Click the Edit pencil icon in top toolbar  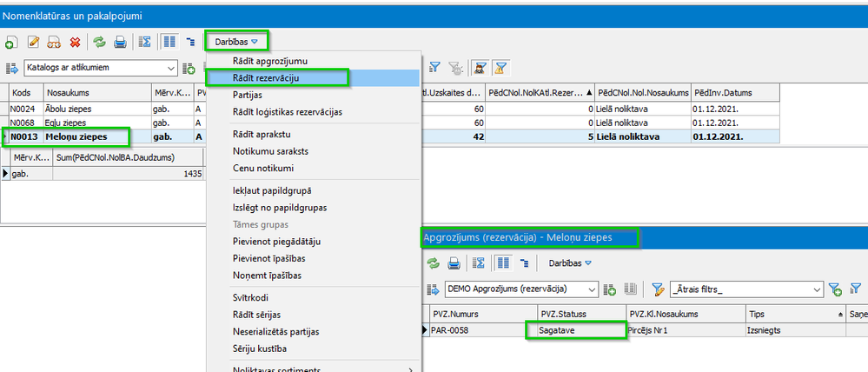tap(33, 42)
